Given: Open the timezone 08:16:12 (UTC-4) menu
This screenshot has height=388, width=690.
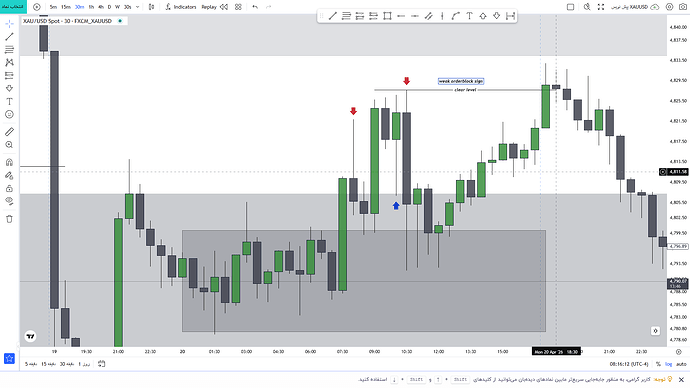Looking at the screenshot, I should click(629, 364).
